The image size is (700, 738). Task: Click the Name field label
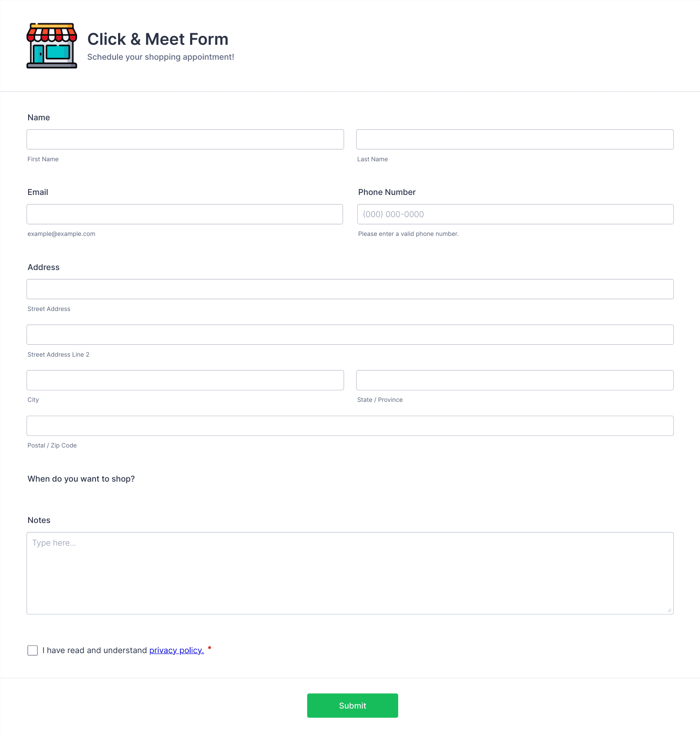[x=39, y=117]
